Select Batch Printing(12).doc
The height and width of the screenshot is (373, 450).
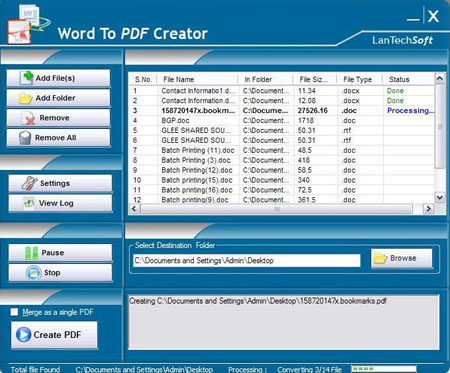[x=282, y=170]
